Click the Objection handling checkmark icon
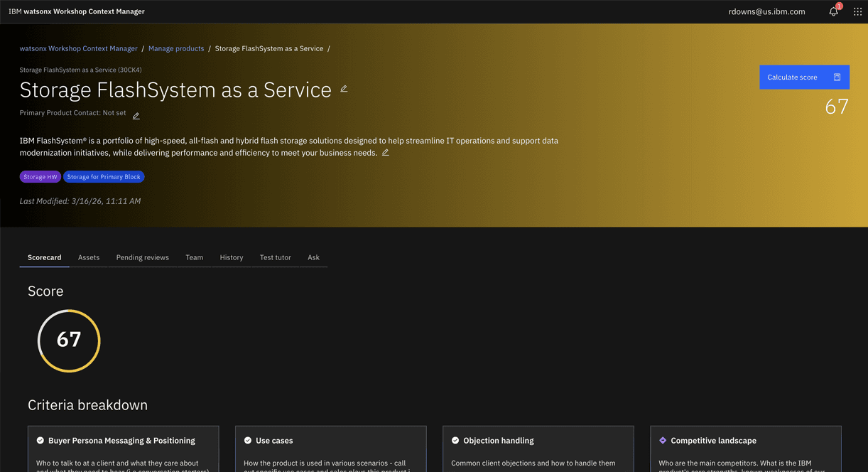Image resolution: width=868 pixels, height=472 pixels. (x=455, y=441)
